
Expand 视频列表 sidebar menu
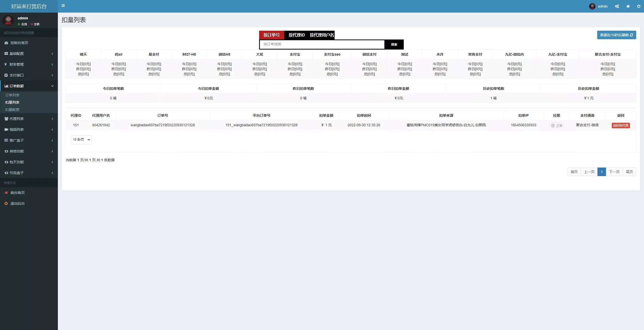click(x=29, y=130)
